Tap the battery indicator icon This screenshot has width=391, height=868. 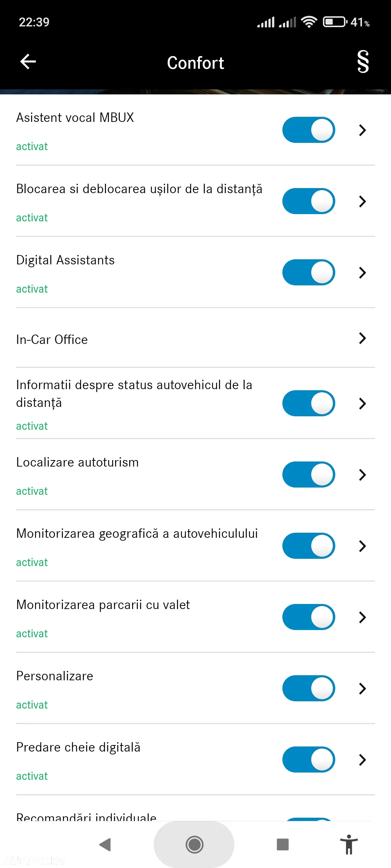[x=335, y=22]
